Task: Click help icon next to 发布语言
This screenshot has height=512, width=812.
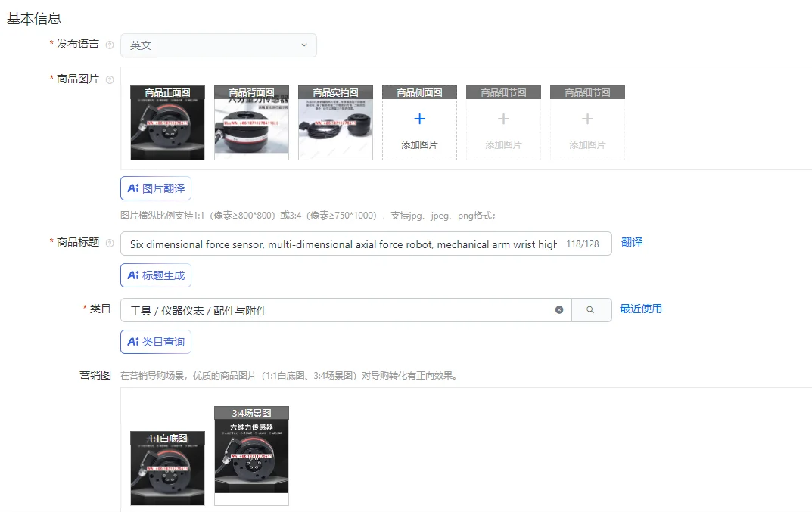Action: tap(110, 45)
